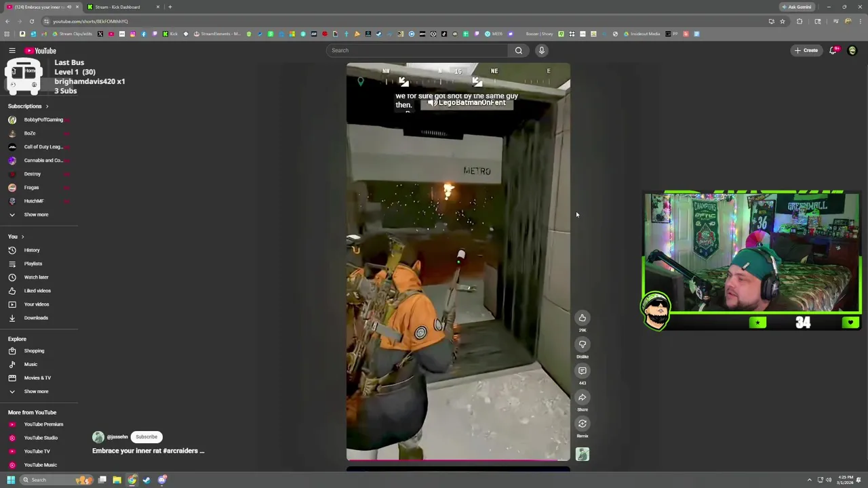Open a new browser tab
The height and width of the screenshot is (488, 868).
[170, 7]
